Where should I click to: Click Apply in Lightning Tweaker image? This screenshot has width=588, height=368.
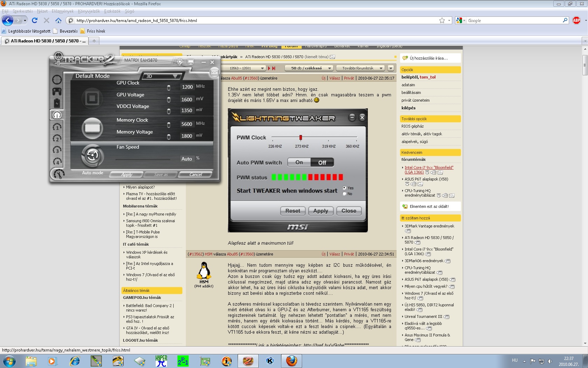click(x=321, y=211)
